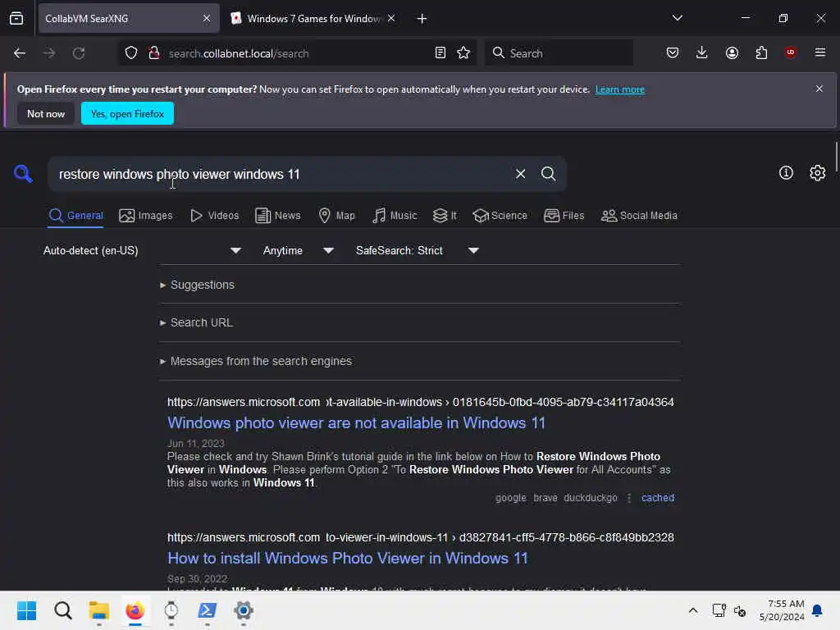
Task: Bookmark this page with star icon
Action: click(x=463, y=52)
